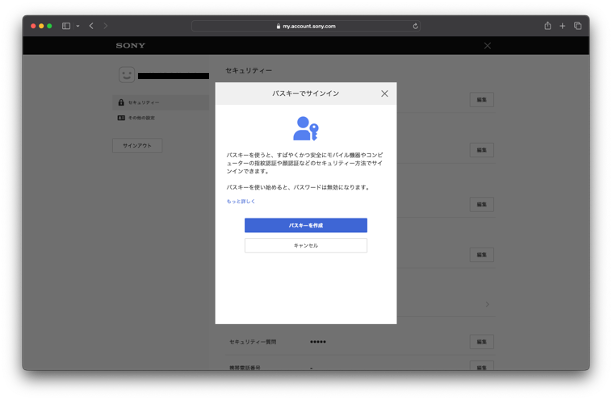Click the my.account.sony.com address bar

pos(306,26)
